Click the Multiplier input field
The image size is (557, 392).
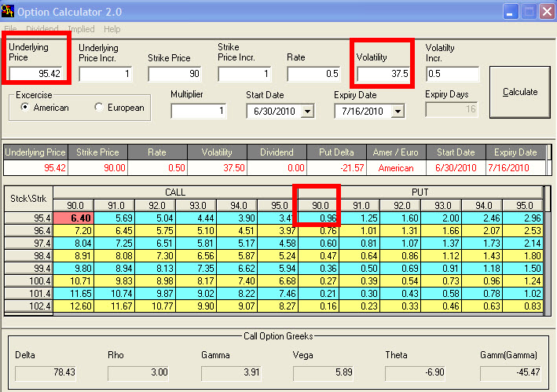click(198, 111)
